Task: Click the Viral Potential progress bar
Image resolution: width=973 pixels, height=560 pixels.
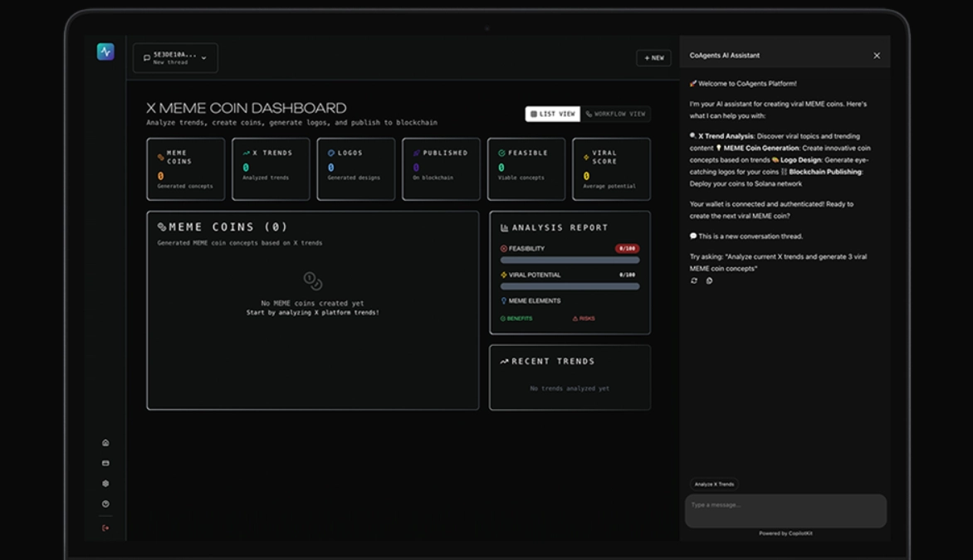Action: [x=570, y=286]
